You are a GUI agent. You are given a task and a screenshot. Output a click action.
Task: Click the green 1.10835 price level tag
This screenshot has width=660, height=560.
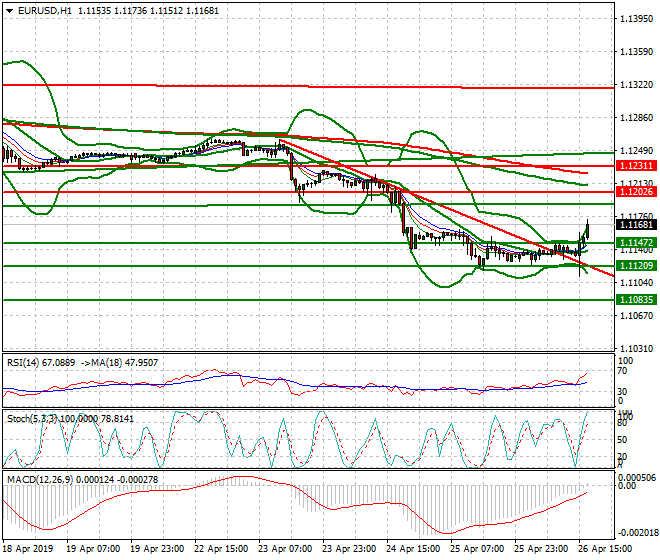click(636, 300)
